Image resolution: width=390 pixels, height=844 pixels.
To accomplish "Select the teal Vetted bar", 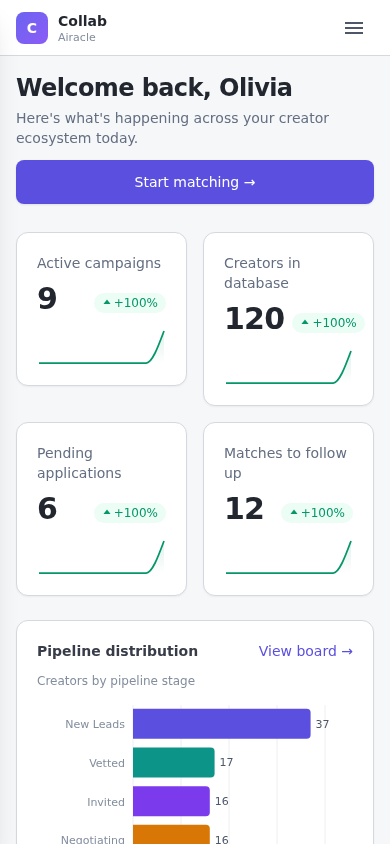I will (174, 762).
